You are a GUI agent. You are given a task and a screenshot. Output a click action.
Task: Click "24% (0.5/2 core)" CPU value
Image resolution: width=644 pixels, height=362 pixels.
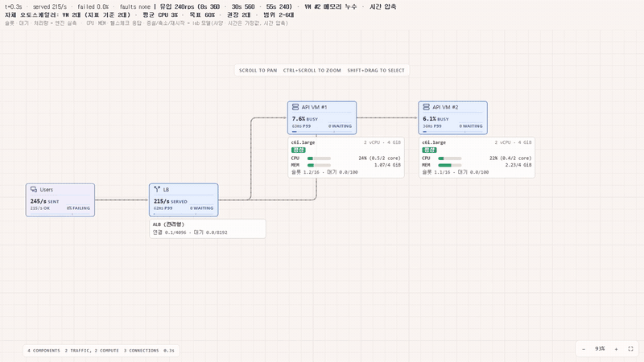pos(379,158)
